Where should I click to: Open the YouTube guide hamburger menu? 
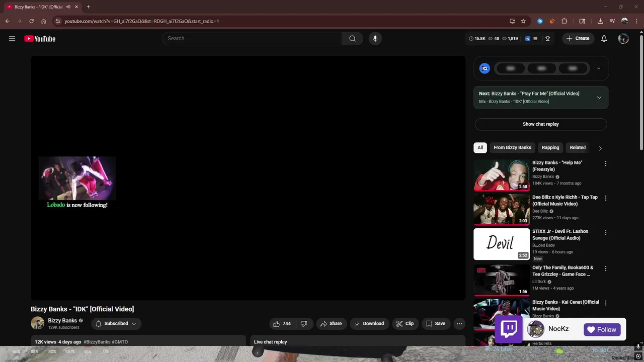(12, 39)
